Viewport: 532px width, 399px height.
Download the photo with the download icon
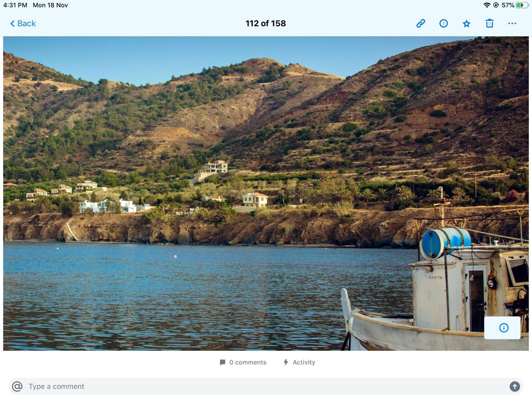(443, 23)
